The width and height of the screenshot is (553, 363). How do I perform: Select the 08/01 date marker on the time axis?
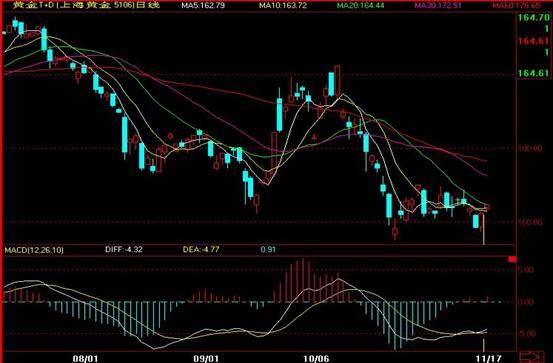coord(85,358)
